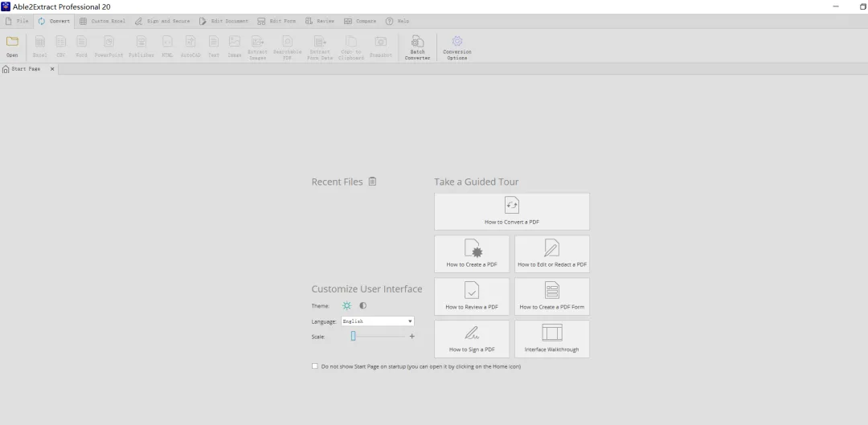Check Do not show Start Page on startup

click(x=315, y=366)
